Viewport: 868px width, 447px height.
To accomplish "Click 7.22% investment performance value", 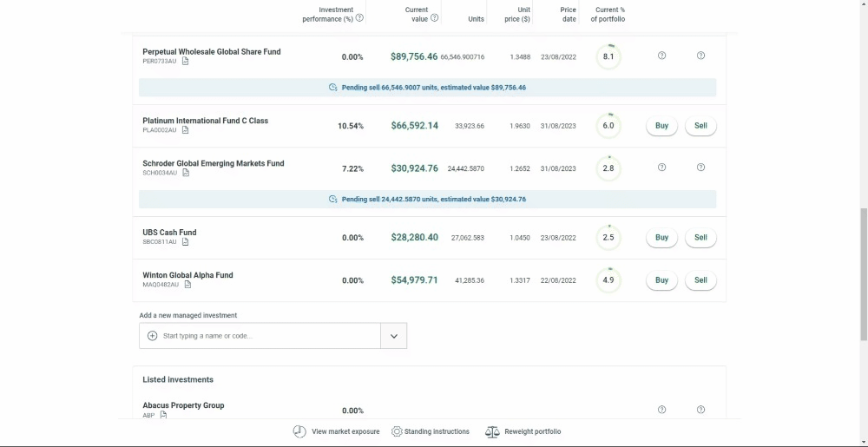I will 352,168.
